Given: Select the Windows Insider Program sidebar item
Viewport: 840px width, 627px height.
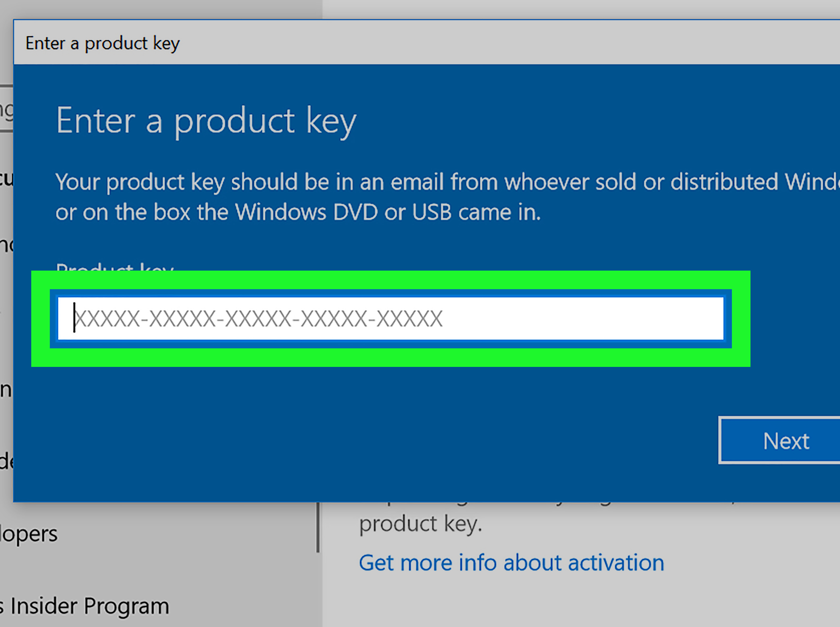Looking at the screenshot, I should coord(85,606).
